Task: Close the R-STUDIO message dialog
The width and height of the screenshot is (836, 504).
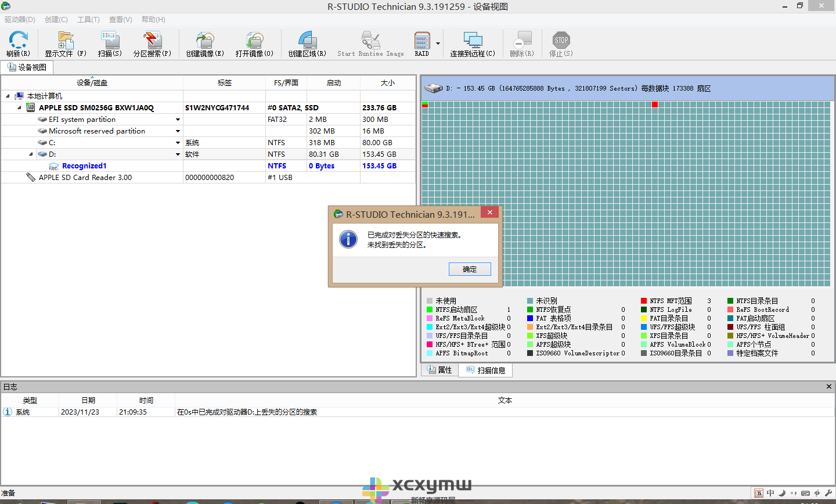Action: point(490,213)
